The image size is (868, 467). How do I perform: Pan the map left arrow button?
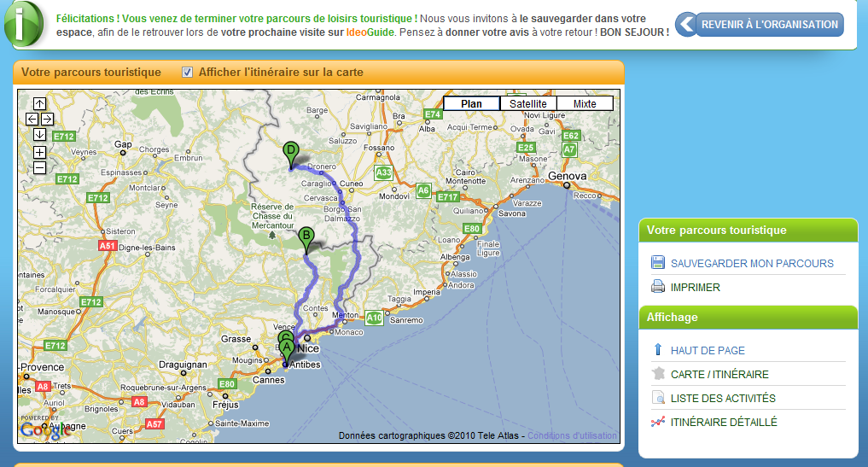tap(32, 119)
